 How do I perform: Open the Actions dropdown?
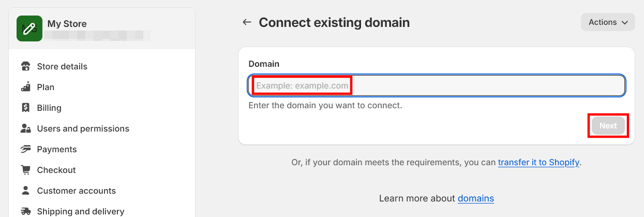(608, 22)
